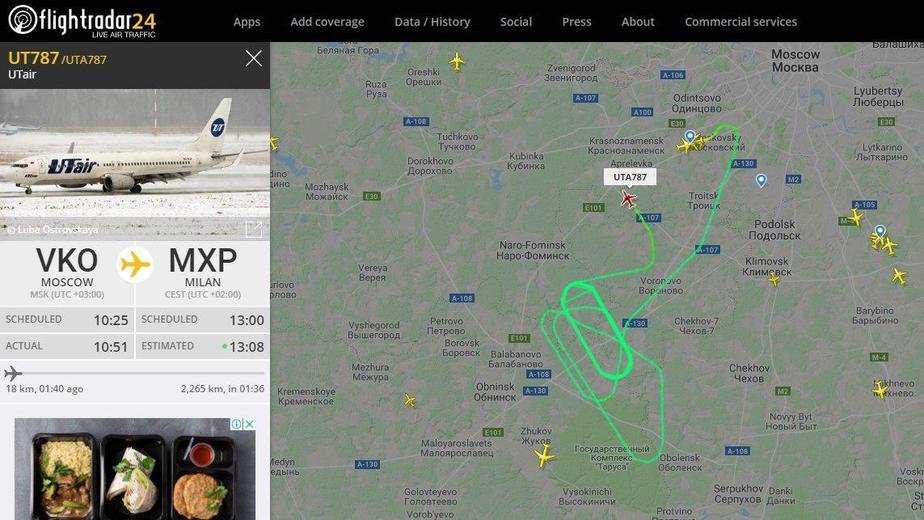Click the Press link

[x=576, y=22]
